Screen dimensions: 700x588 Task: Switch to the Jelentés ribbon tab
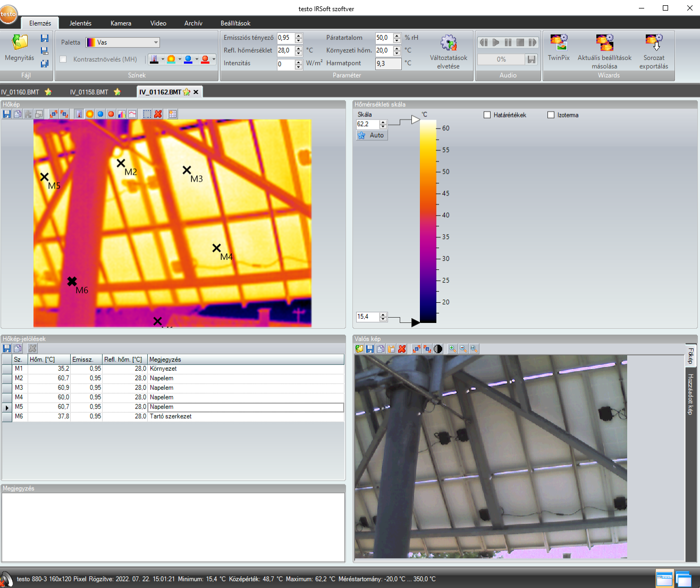click(x=80, y=23)
